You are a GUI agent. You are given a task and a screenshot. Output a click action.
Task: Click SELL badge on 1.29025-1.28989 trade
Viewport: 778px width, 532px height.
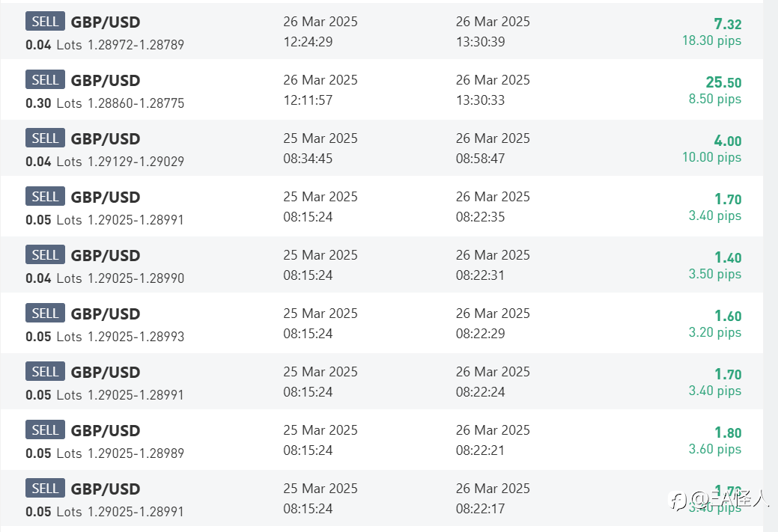tap(45, 429)
